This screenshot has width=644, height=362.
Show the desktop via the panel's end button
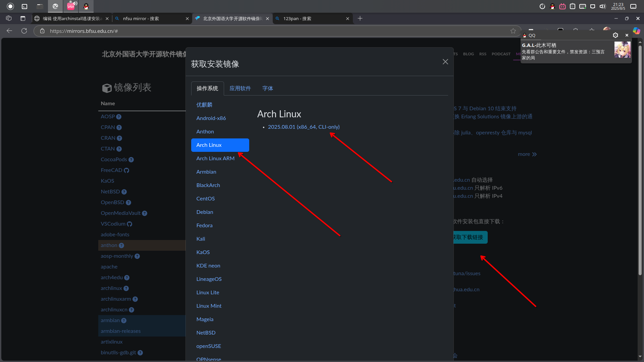coord(633,6)
